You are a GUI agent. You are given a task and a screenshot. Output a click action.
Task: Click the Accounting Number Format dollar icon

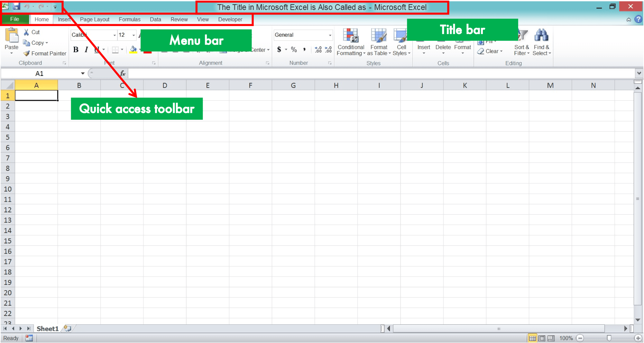pyautogui.click(x=279, y=50)
